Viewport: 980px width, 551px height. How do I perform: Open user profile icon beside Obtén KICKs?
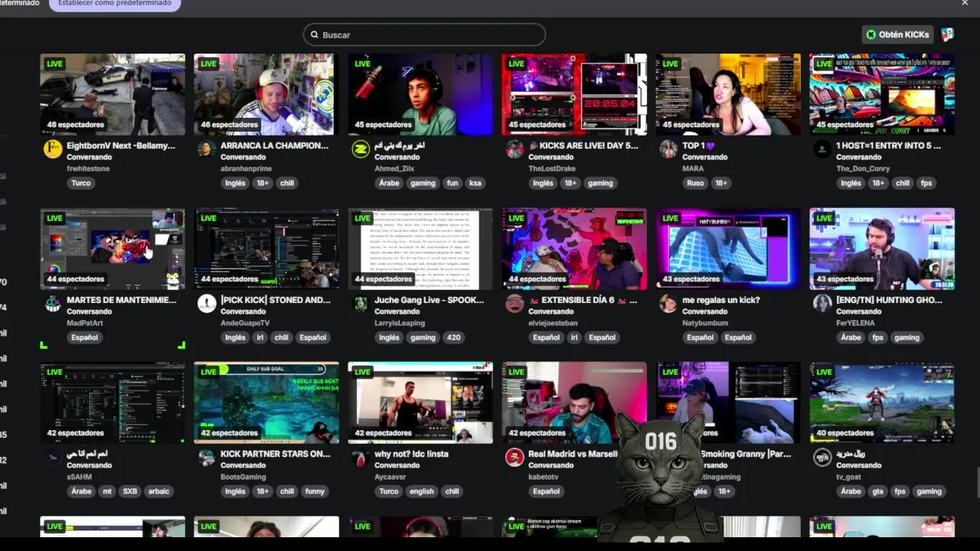point(948,34)
